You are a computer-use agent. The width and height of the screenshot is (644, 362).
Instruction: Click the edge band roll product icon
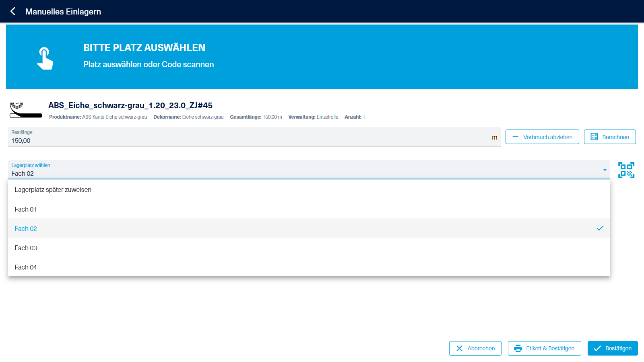pyautogui.click(x=26, y=110)
